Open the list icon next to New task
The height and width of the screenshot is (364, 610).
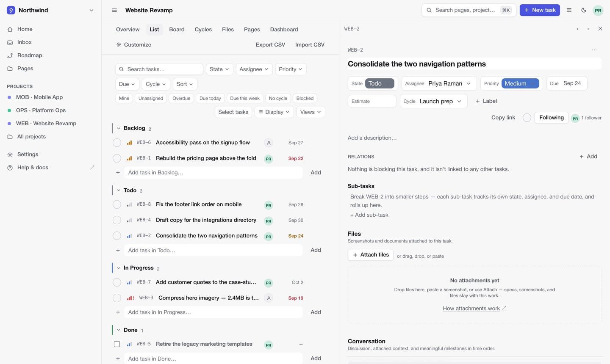569,10
